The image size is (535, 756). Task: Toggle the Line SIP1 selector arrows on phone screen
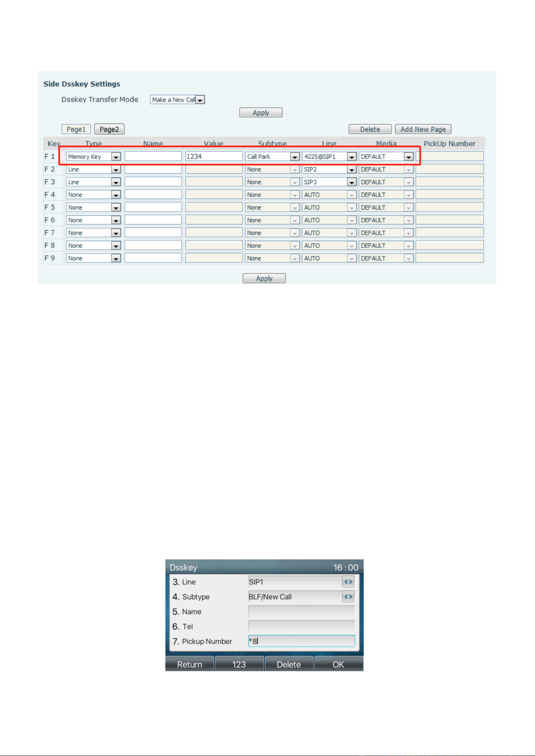pyautogui.click(x=348, y=582)
